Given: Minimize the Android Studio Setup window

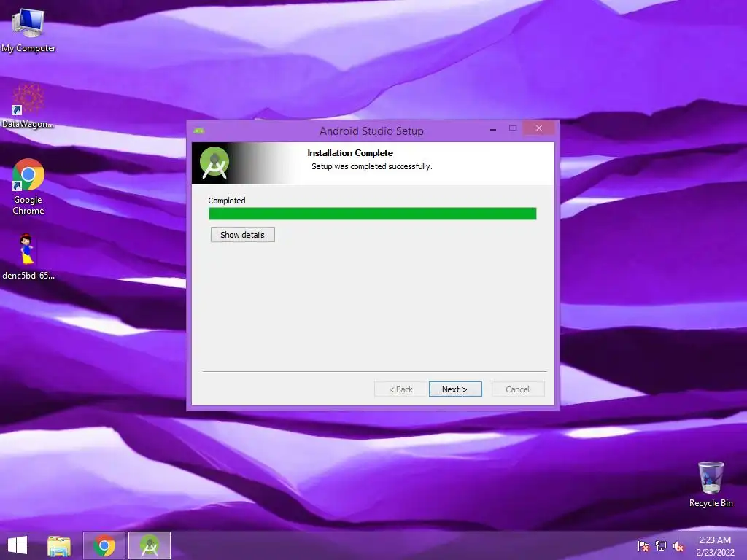Looking at the screenshot, I should coord(493,129).
